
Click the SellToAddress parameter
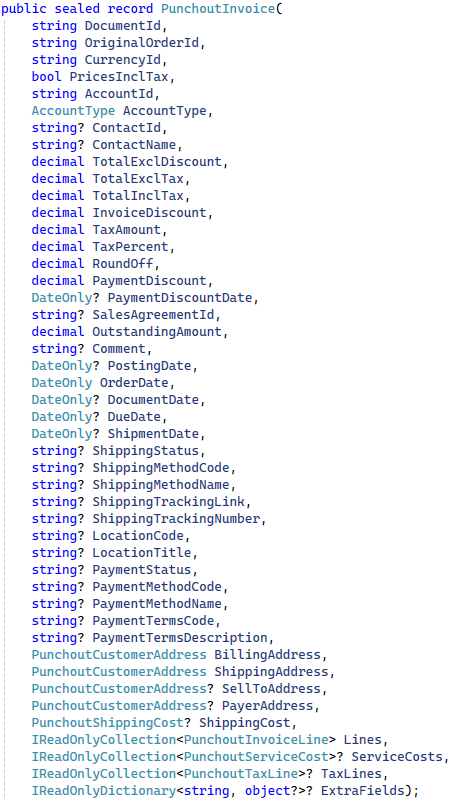click(x=271, y=689)
